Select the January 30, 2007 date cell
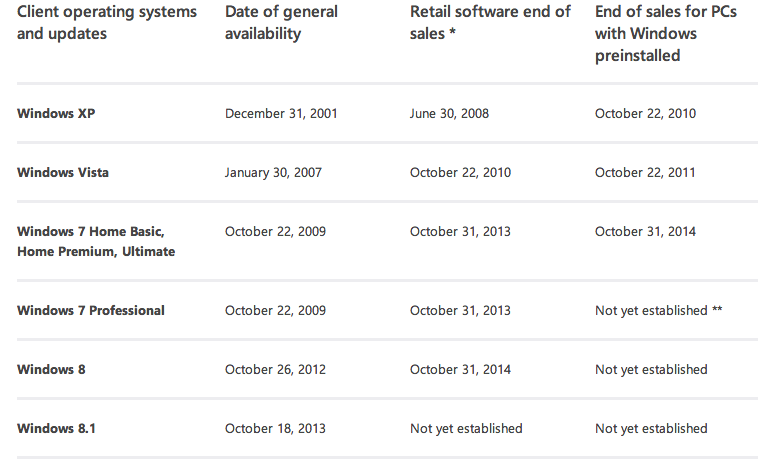This screenshot has width=768, height=476. coord(275,173)
